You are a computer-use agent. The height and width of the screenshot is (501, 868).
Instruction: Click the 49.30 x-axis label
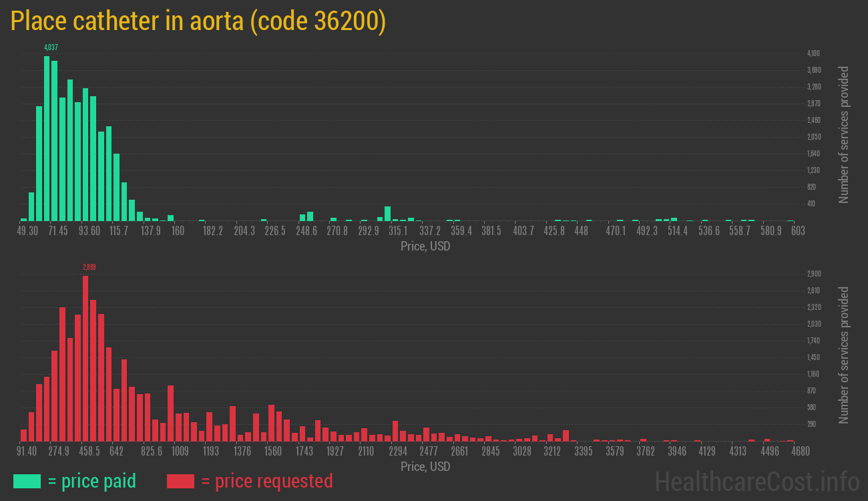click(27, 231)
